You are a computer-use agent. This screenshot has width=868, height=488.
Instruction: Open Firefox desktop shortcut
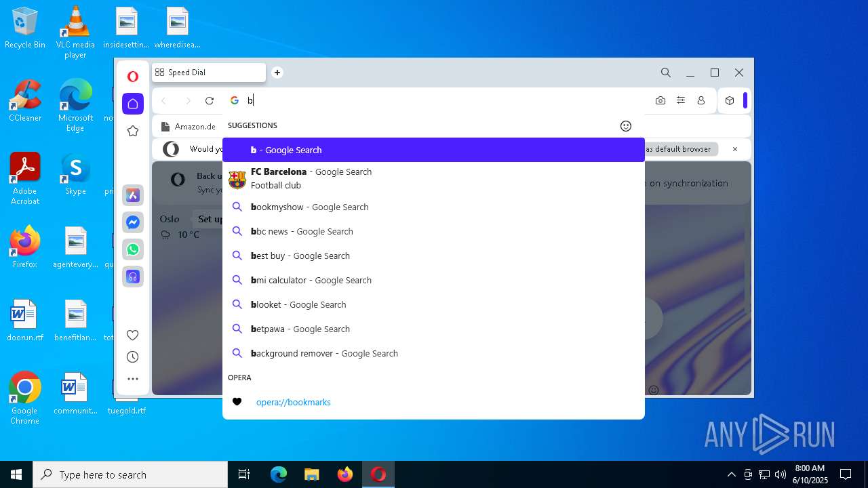25,247
